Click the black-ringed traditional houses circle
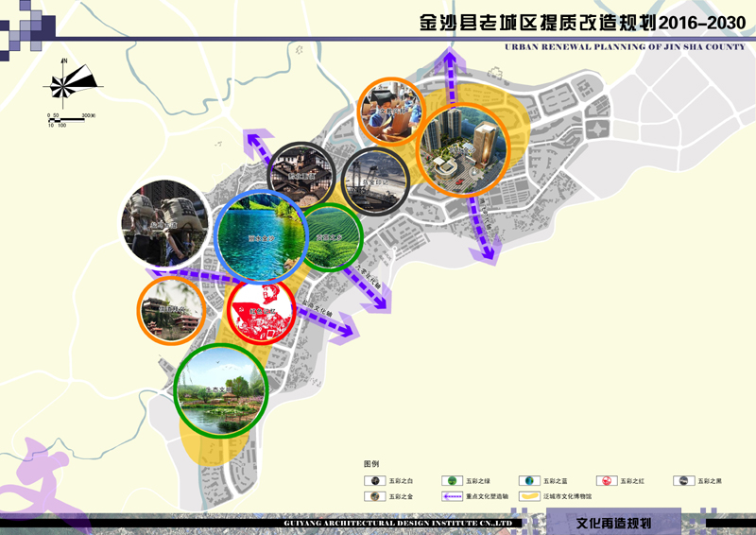The height and width of the screenshot is (535, 756). coord(303,176)
